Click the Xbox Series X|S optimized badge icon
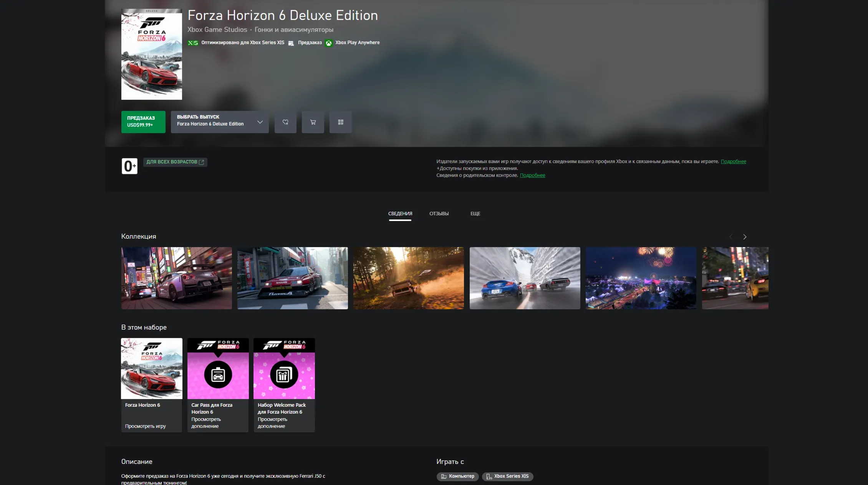This screenshot has height=485, width=868. click(193, 43)
